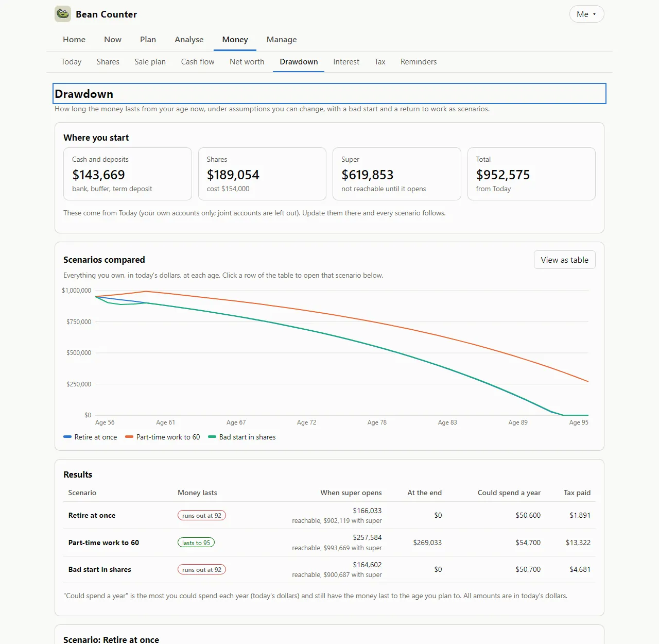Open the Money tab
Screen dimensions: 659x644
click(235, 40)
